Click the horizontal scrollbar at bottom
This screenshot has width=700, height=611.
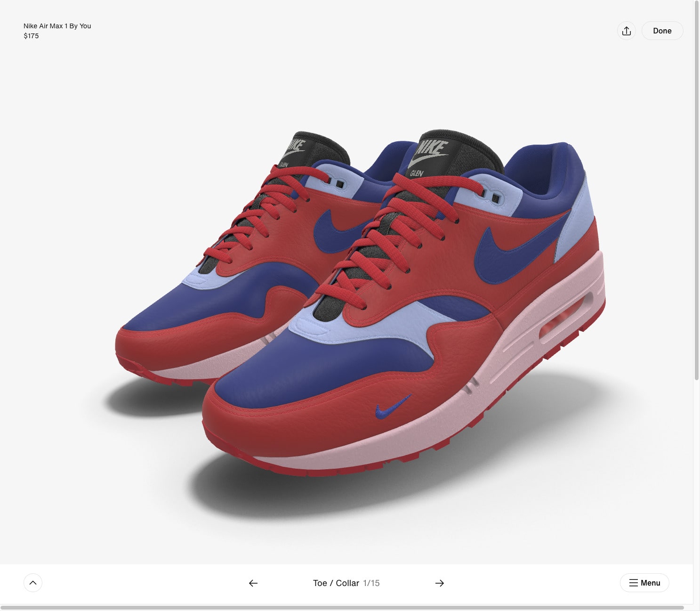342,608
